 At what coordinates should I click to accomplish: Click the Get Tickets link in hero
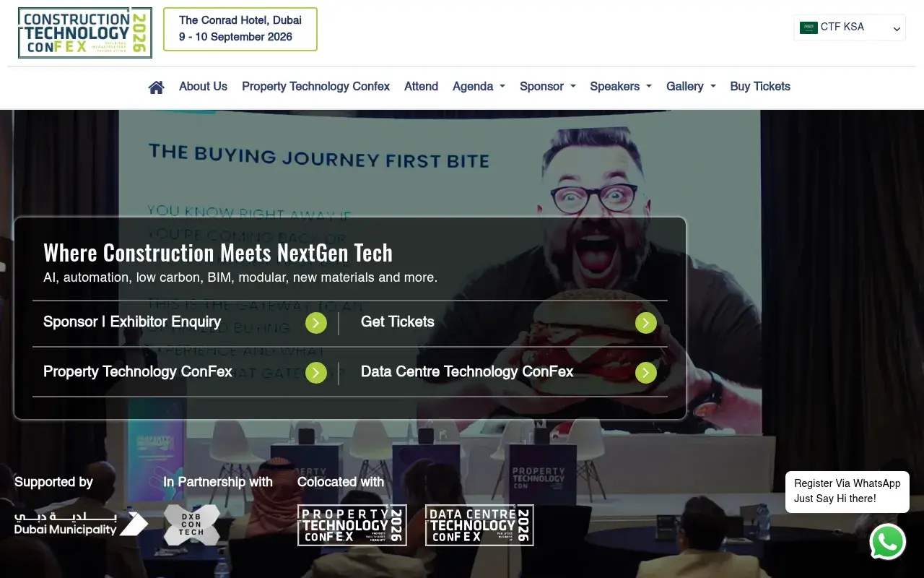398,322
